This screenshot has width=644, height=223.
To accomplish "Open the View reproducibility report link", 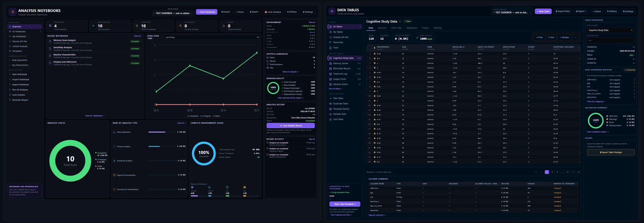I will (x=291, y=98).
